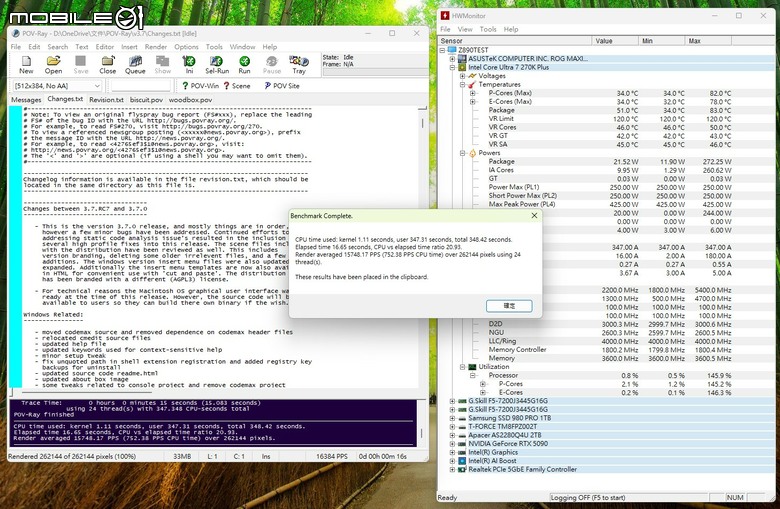Switch to the biscuit.pov tab

tap(146, 100)
